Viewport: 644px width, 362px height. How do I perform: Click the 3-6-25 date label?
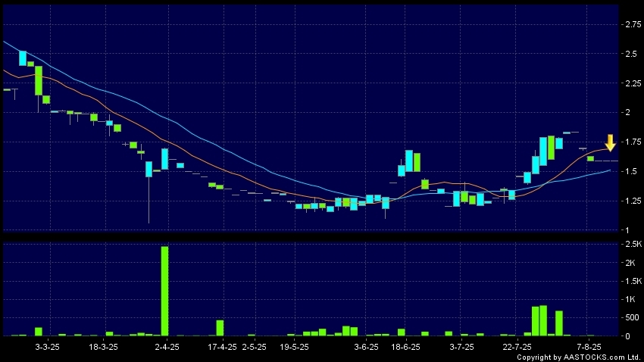367,347
